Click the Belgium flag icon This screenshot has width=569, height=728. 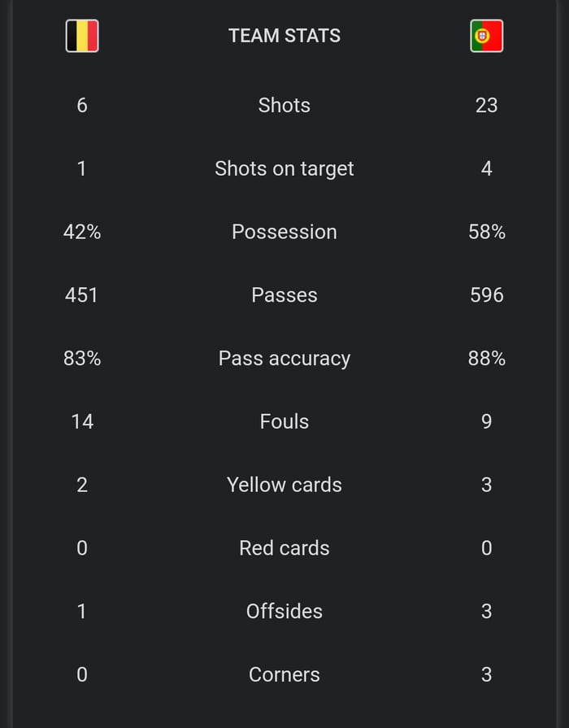point(82,36)
